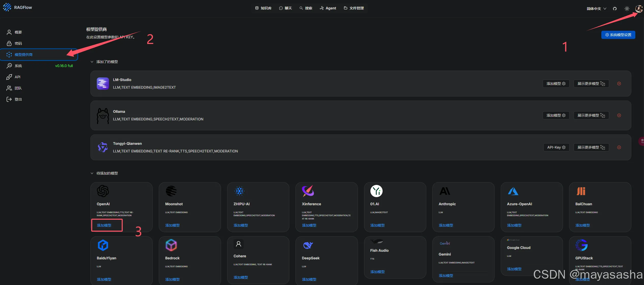644x285 pixels.
Task: Click 展示更多模型 for Ollama
Action: 591,115
